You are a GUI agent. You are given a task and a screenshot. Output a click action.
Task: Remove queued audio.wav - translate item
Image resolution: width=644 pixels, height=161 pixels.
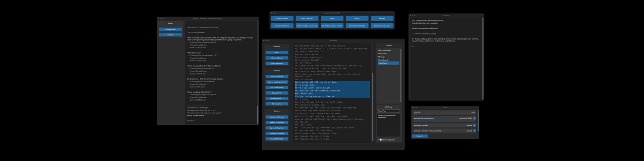click(474, 125)
